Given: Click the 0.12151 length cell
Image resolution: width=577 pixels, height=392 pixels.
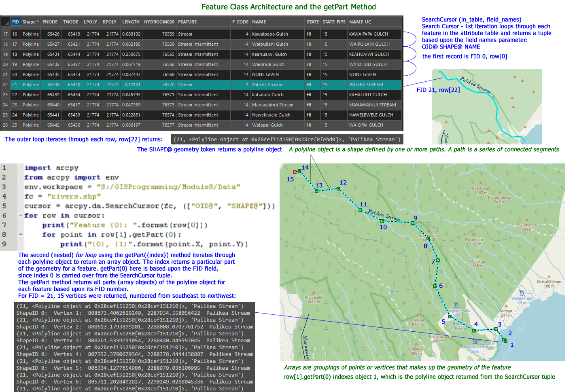Looking at the screenshot, I should point(131,85).
